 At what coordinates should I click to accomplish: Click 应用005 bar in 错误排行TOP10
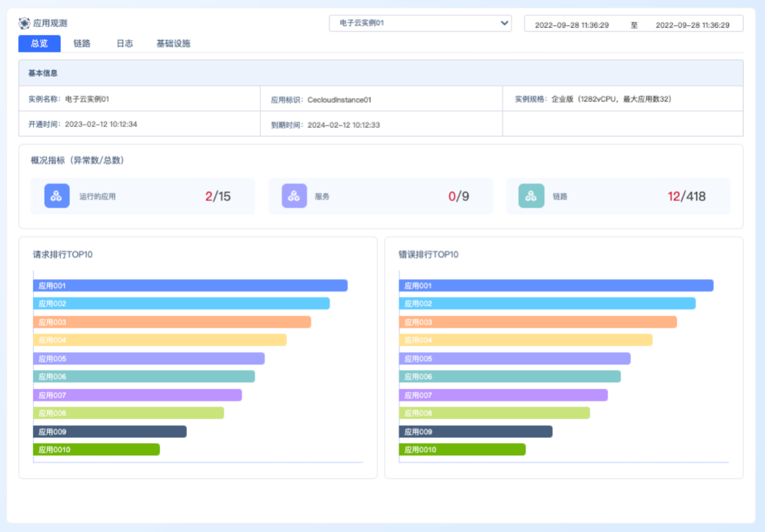coord(515,359)
